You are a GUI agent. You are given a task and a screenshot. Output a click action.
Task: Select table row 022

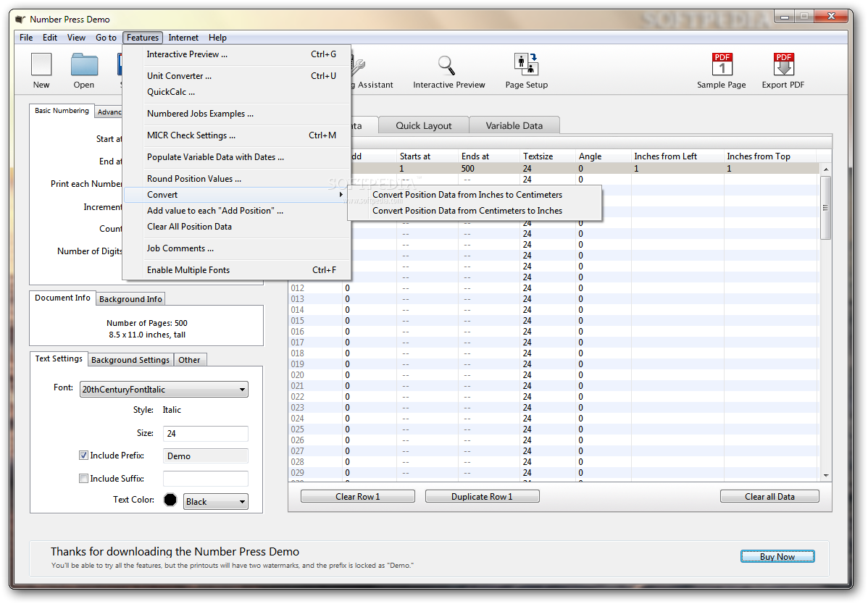coord(554,397)
